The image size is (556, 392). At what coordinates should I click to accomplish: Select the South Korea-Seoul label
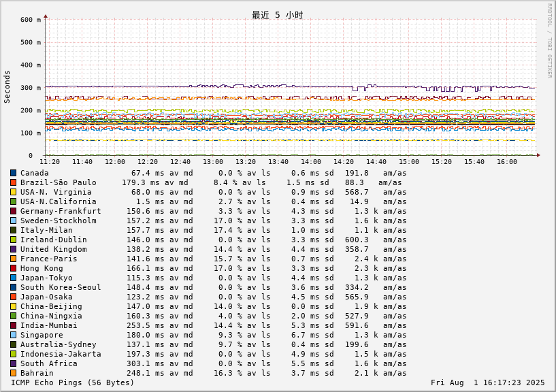click(x=61, y=287)
